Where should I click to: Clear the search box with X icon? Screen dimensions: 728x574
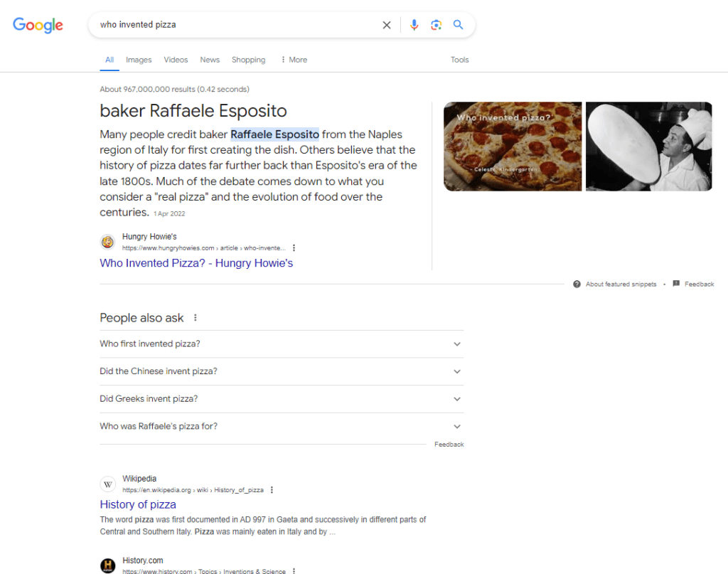pos(387,25)
